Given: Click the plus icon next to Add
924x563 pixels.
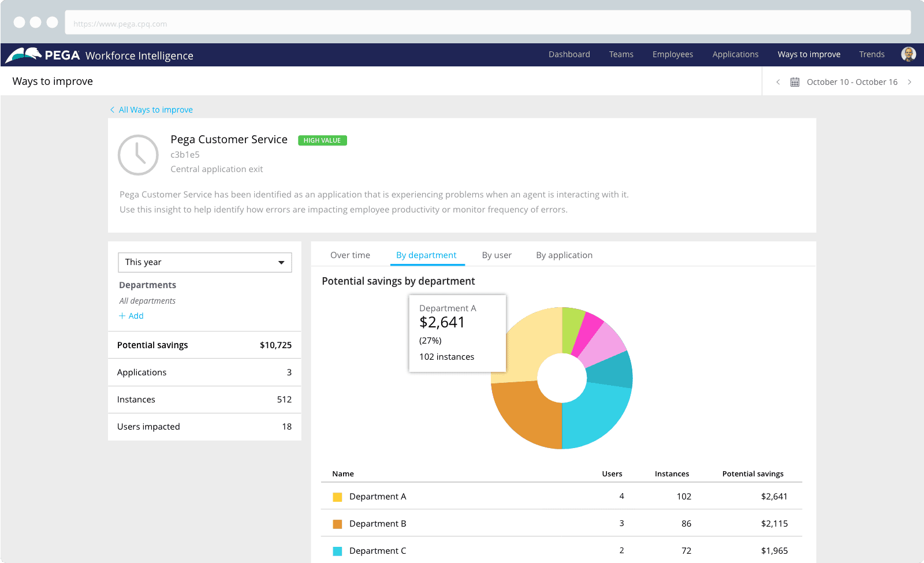Looking at the screenshot, I should pos(122,316).
